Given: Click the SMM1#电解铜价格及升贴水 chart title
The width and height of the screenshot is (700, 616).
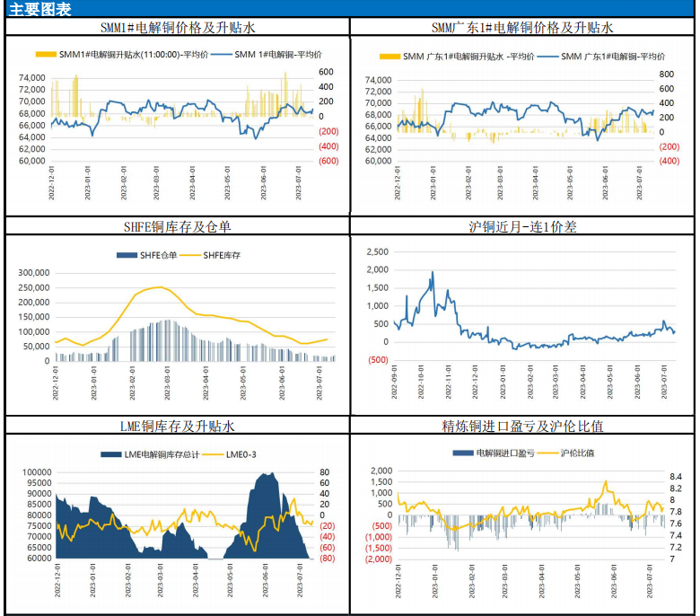Looking at the screenshot, I should (x=177, y=28).
